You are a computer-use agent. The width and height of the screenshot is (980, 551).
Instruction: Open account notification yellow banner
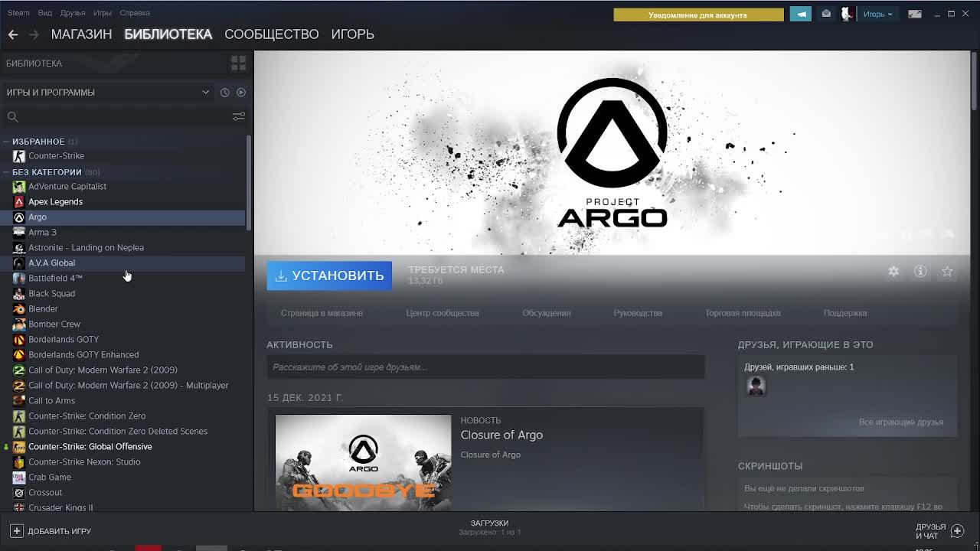(698, 15)
